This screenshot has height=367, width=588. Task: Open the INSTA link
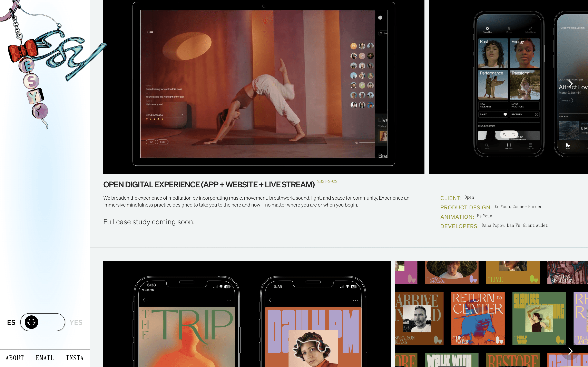75,358
